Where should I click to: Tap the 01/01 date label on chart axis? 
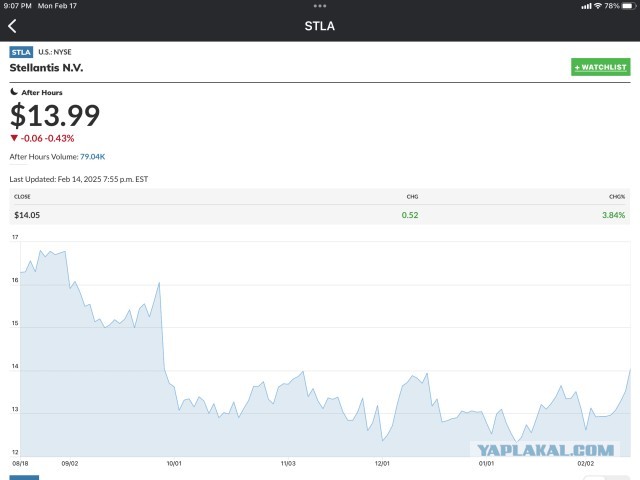click(486, 464)
